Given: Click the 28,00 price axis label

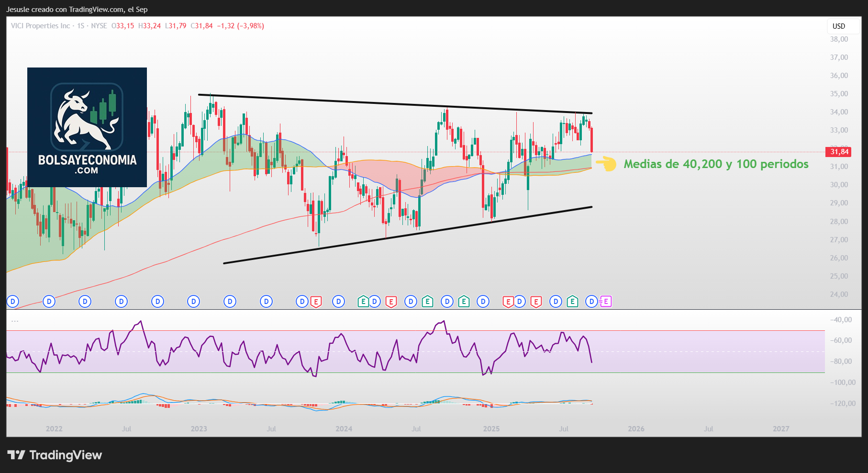Looking at the screenshot, I should 839,222.
